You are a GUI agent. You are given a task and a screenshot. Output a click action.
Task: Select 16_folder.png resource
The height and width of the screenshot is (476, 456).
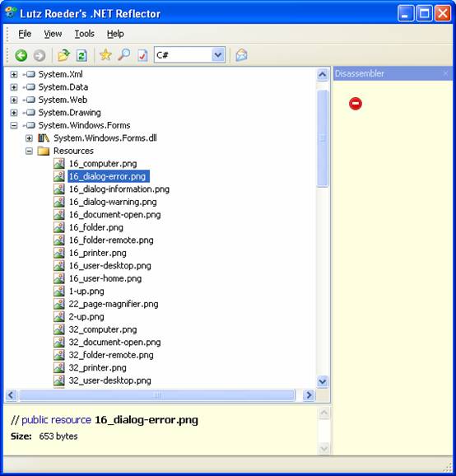[x=95, y=227]
